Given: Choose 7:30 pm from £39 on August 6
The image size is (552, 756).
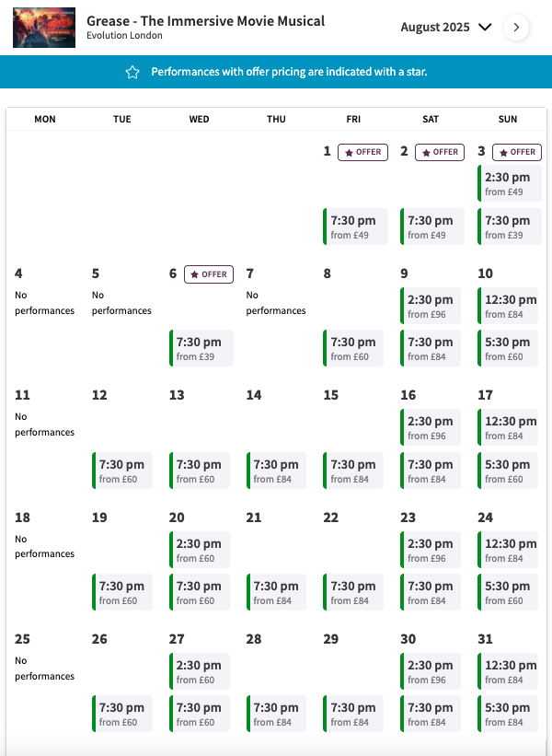Looking at the screenshot, I should tap(201, 348).
